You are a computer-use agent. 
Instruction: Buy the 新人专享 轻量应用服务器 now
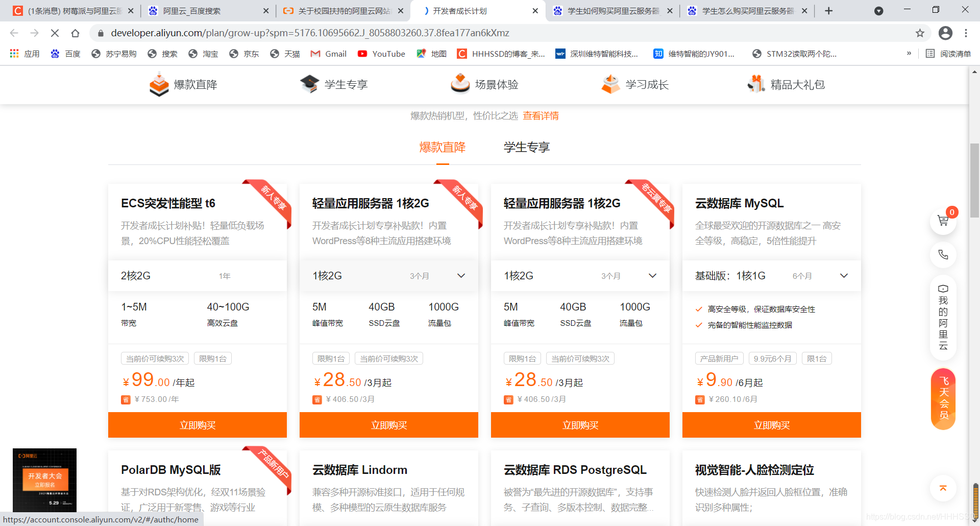(389, 425)
